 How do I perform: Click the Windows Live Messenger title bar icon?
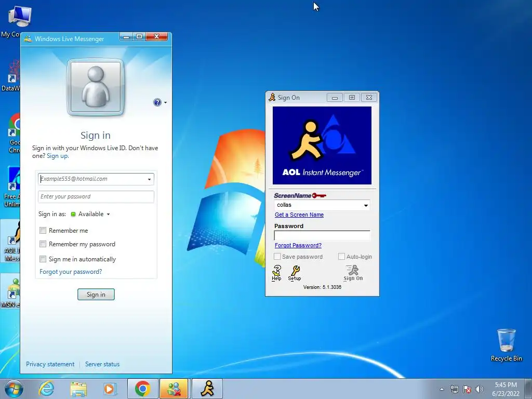[28, 38]
